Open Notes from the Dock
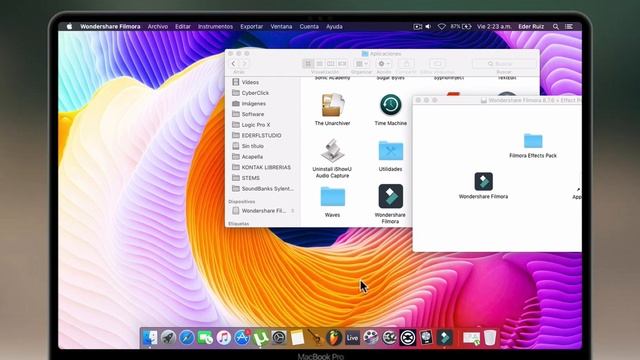The image size is (640, 360). [297, 338]
